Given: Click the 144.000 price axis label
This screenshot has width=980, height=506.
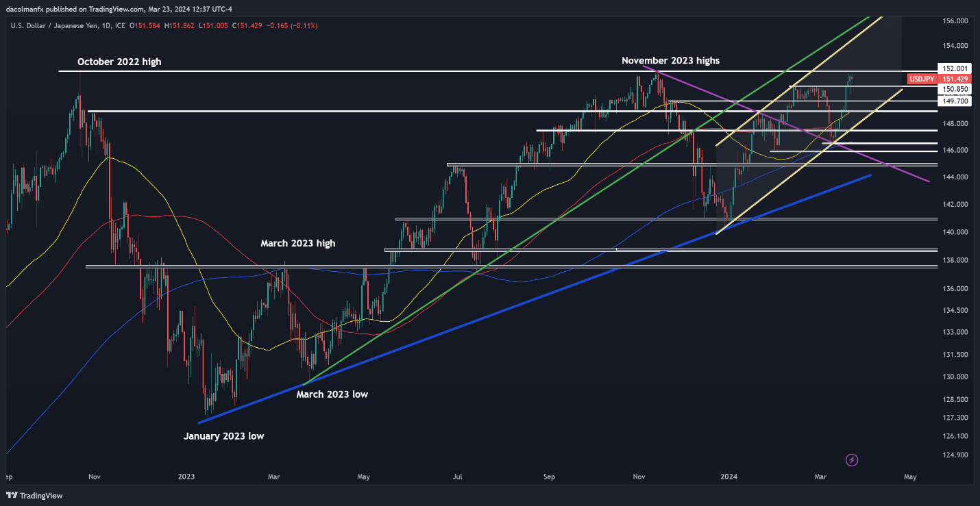Looking at the screenshot, I should (955, 177).
